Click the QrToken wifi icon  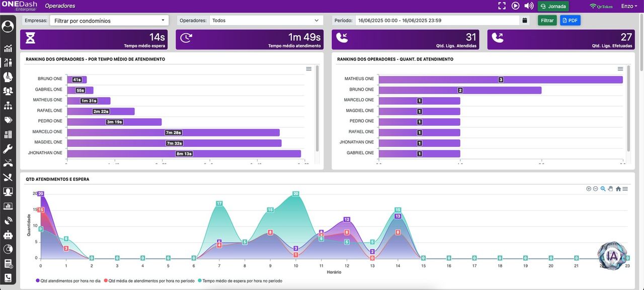[600, 6]
